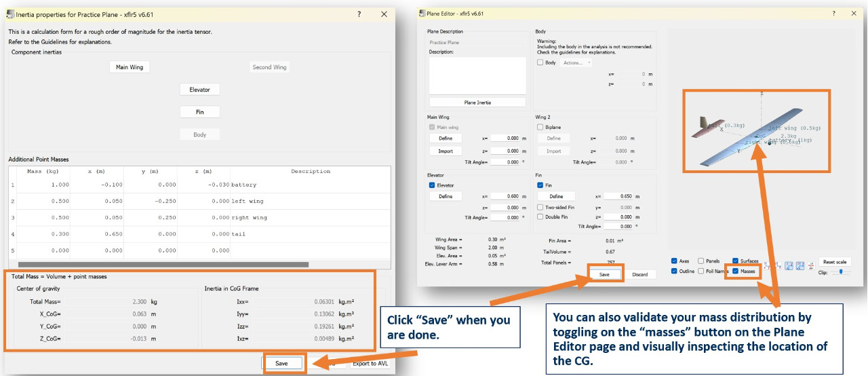
Task: Toggle the Masses checkbox
Action: pyautogui.click(x=736, y=271)
